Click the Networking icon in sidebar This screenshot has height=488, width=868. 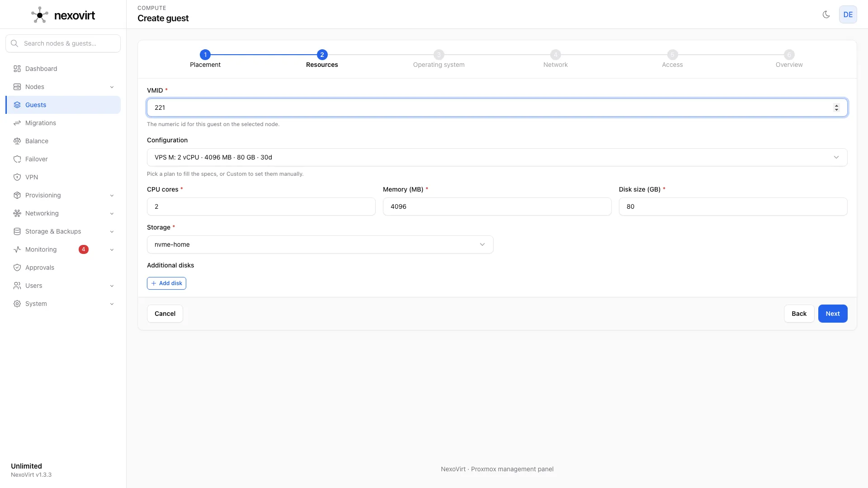tap(17, 213)
